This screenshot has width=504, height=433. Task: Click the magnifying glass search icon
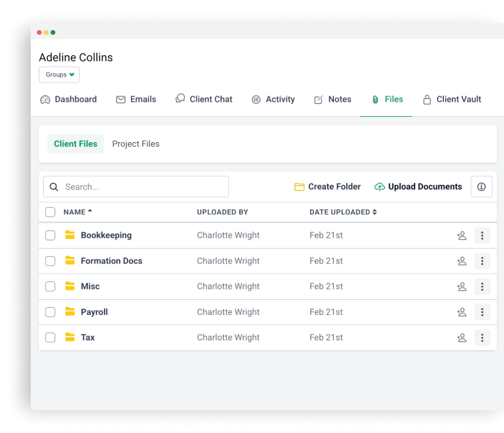point(54,187)
